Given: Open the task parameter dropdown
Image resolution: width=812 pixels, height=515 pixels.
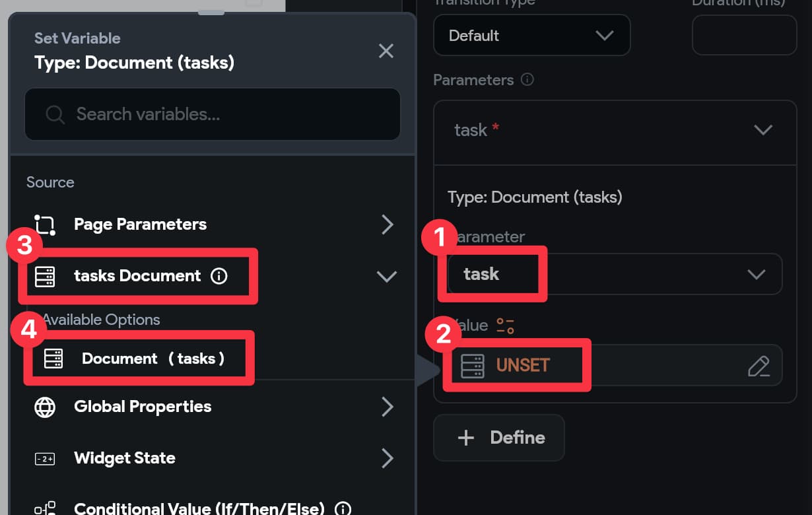Looking at the screenshot, I should click(x=615, y=274).
